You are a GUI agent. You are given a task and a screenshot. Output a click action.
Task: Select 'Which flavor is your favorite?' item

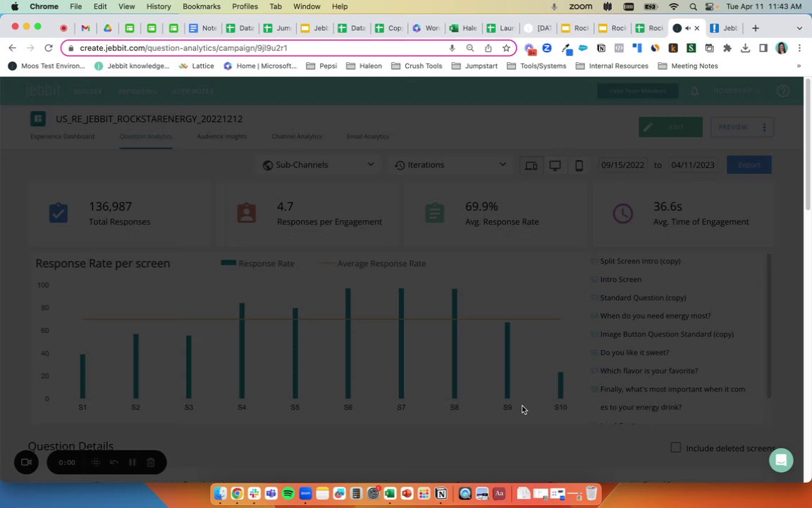pos(649,370)
